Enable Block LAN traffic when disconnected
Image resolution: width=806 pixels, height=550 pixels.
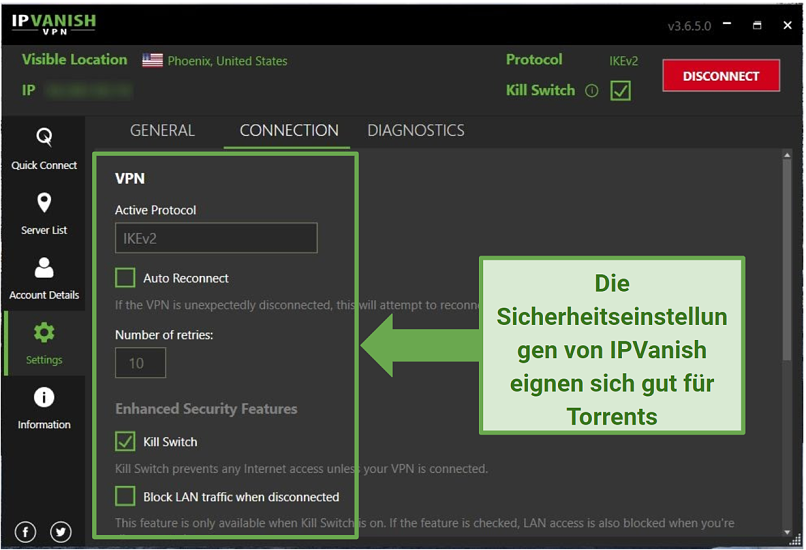[x=125, y=497]
